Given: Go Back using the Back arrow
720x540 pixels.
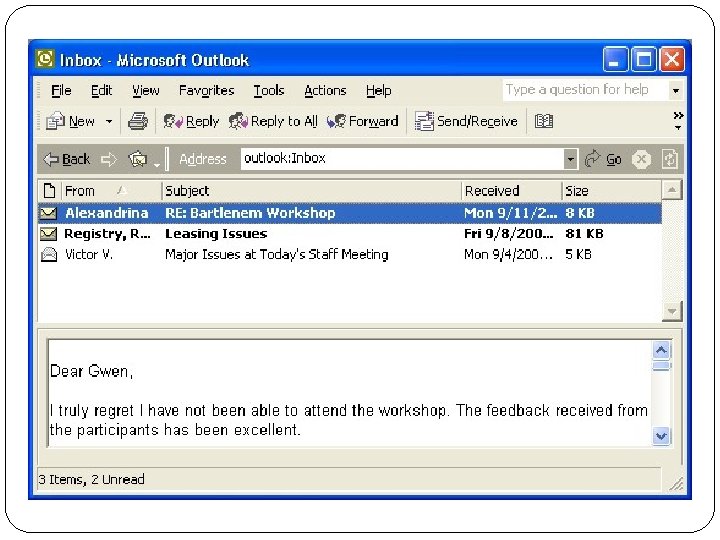Looking at the screenshot, I should click(67, 159).
